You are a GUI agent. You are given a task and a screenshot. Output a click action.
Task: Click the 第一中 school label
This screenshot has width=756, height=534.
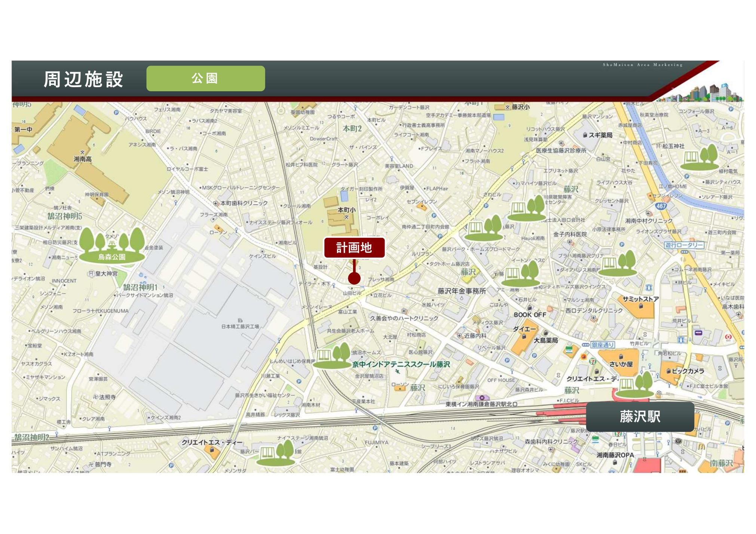pyautogui.click(x=23, y=129)
